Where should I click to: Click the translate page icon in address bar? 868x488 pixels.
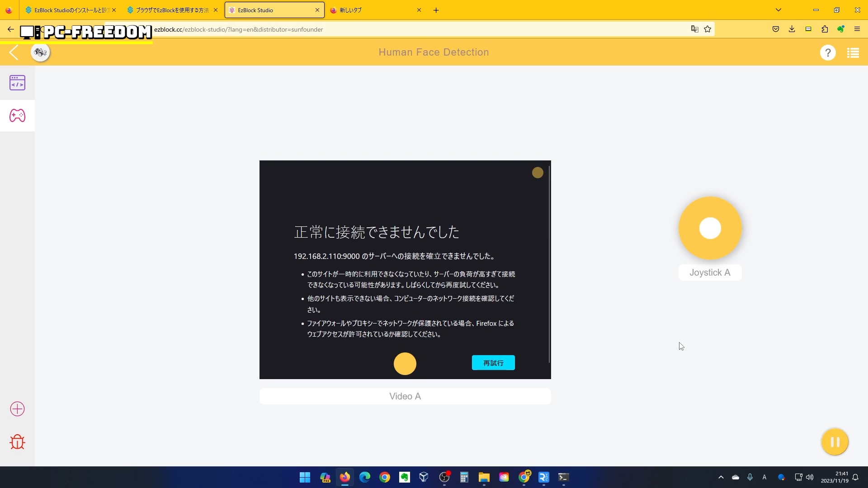tap(694, 29)
